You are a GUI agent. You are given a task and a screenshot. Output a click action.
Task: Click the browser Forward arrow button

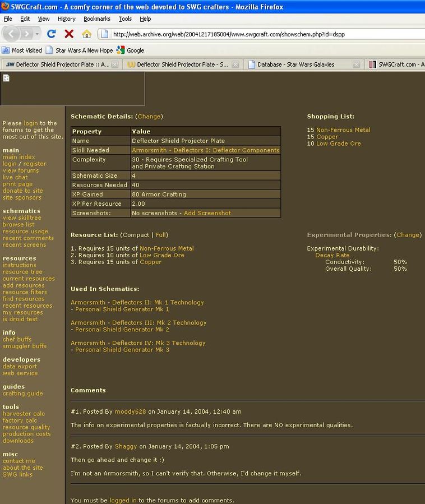click(x=26, y=34)
